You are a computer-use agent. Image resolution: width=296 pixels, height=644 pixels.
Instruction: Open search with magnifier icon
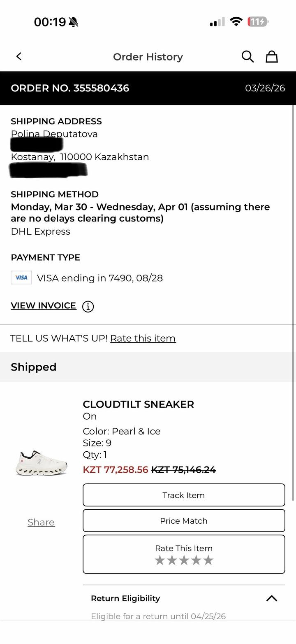click(247, 56)
